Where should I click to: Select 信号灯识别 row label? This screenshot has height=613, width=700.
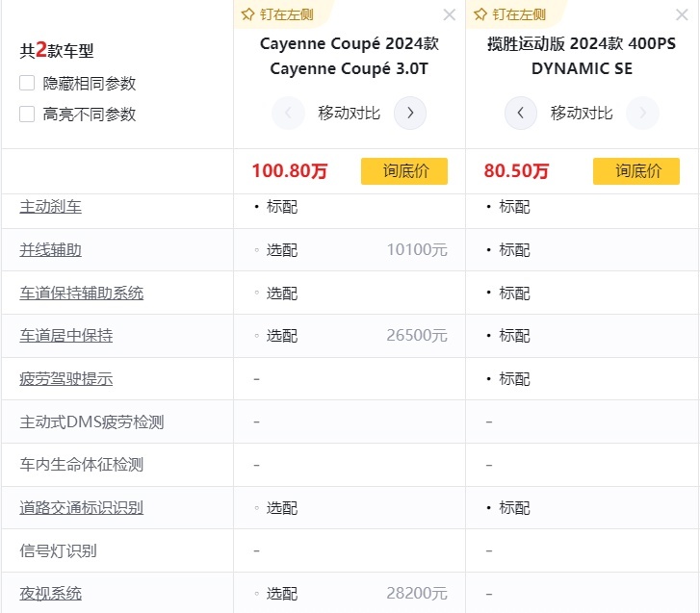click(58, 551)
